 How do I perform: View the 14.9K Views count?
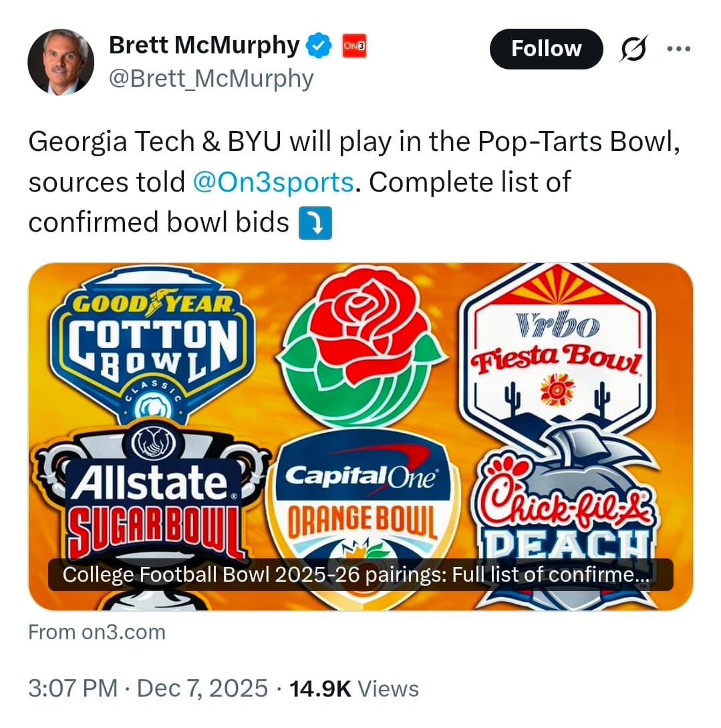click(x=354, y=689)
